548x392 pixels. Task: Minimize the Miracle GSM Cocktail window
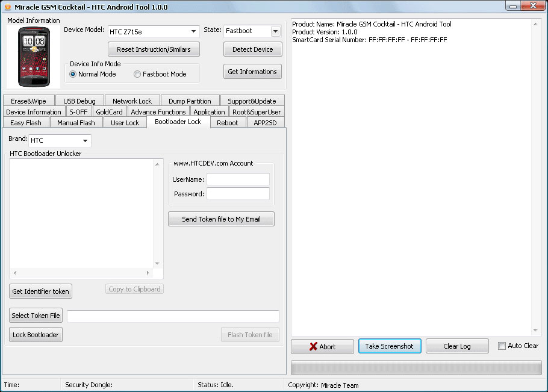click(x=513, y=6)
